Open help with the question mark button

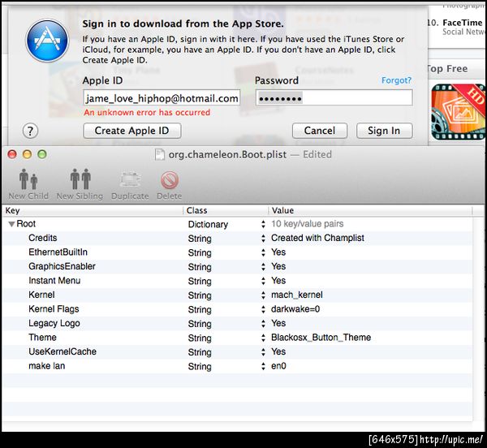coord(31,131)
